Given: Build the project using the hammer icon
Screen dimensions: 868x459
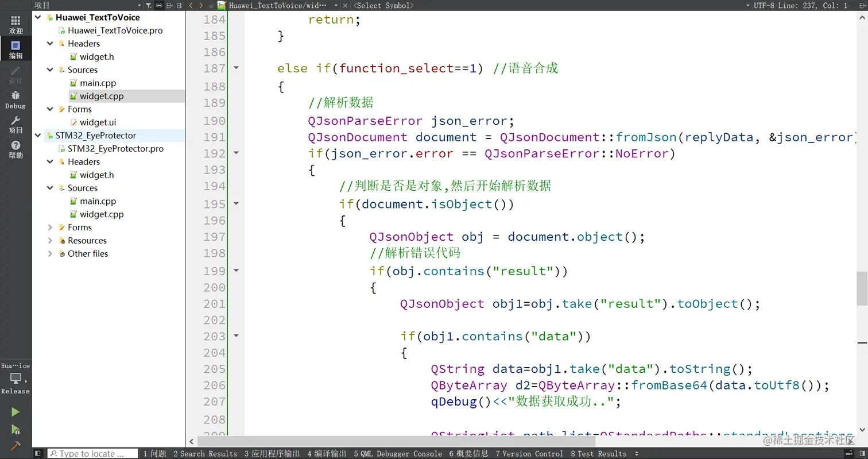Looking at the screenshot, I should coord(15,443).
